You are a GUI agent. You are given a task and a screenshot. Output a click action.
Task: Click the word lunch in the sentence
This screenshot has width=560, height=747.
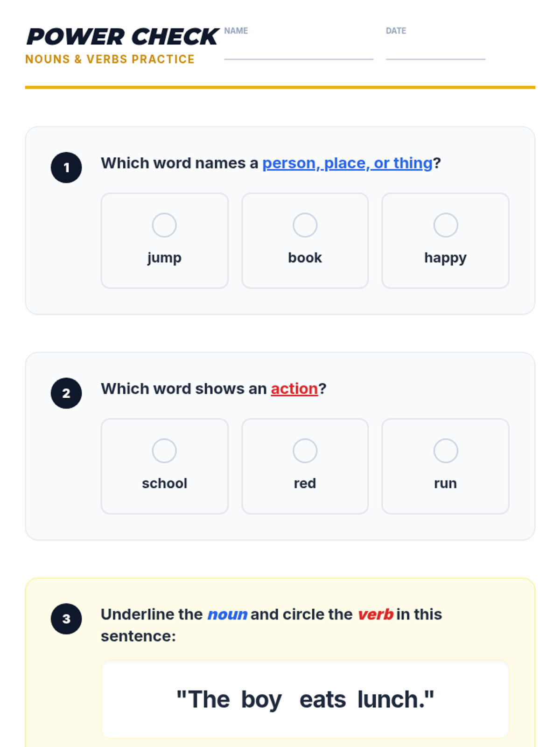(x=391, y=700)
